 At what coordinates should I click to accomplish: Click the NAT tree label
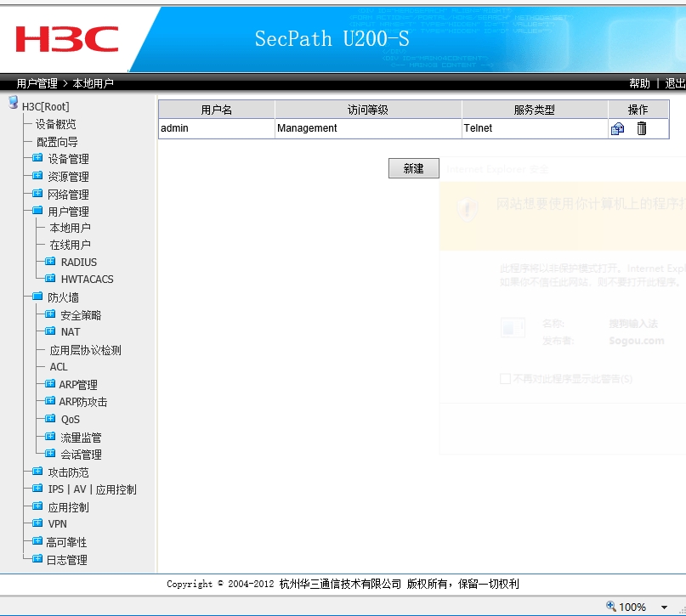[x=71, y=332]
